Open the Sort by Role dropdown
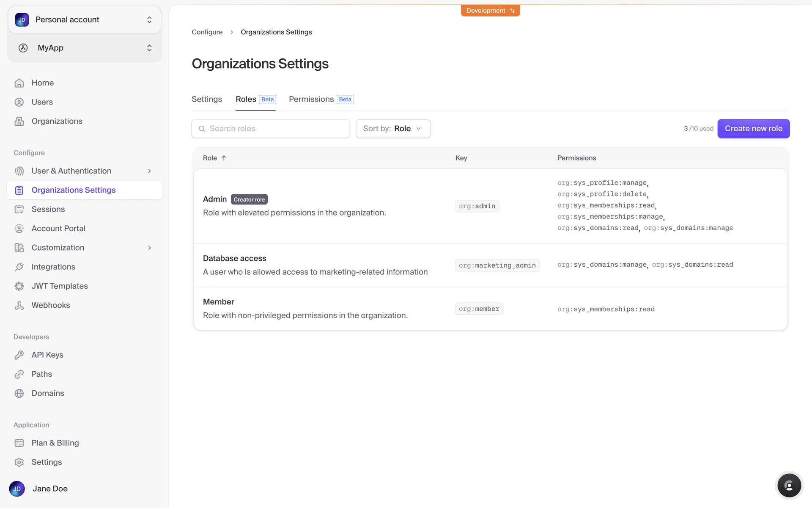The image size is (812, 508). point(392,129)
